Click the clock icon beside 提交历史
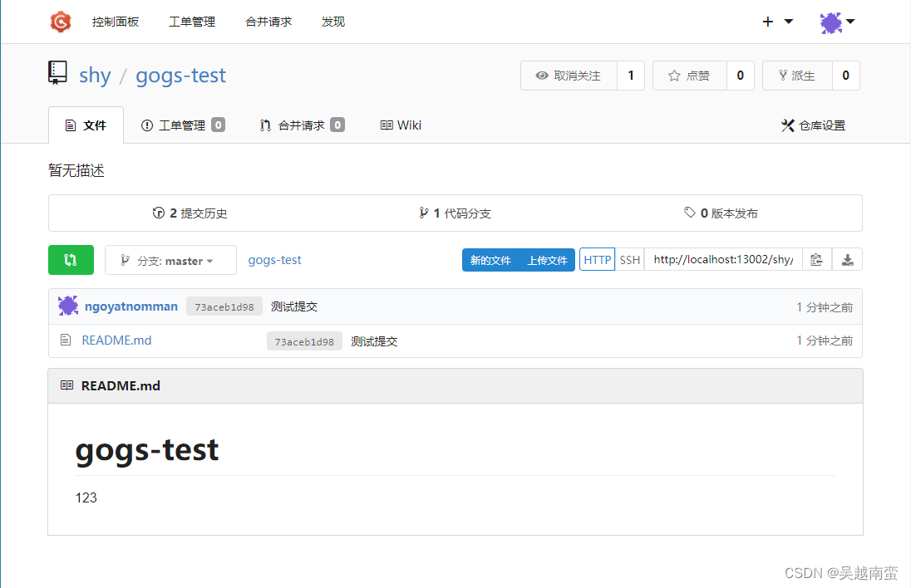The image size is (911, 588). 159,213
